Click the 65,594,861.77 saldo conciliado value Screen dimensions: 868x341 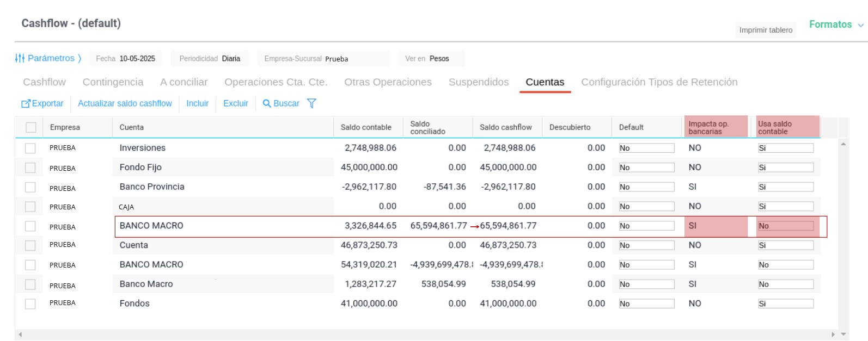pyautogui.click(x=438, y=226)
